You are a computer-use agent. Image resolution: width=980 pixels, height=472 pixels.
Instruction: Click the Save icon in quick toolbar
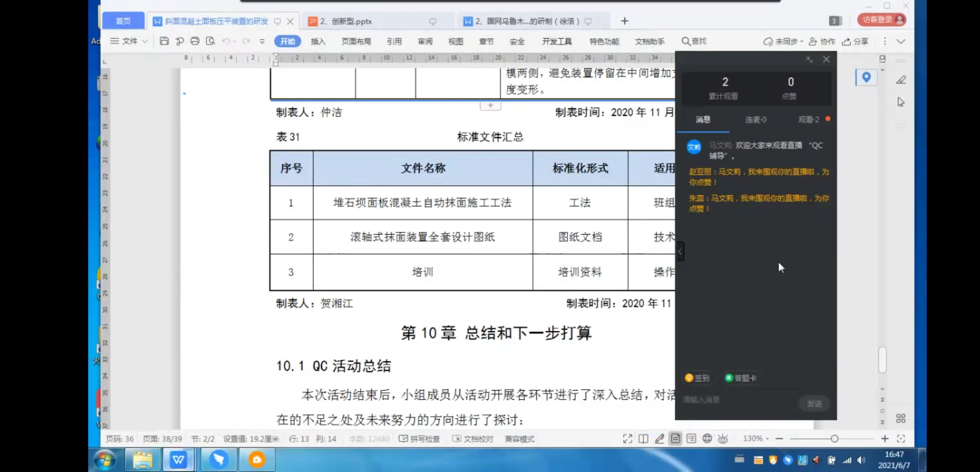(x=164, y=41)
